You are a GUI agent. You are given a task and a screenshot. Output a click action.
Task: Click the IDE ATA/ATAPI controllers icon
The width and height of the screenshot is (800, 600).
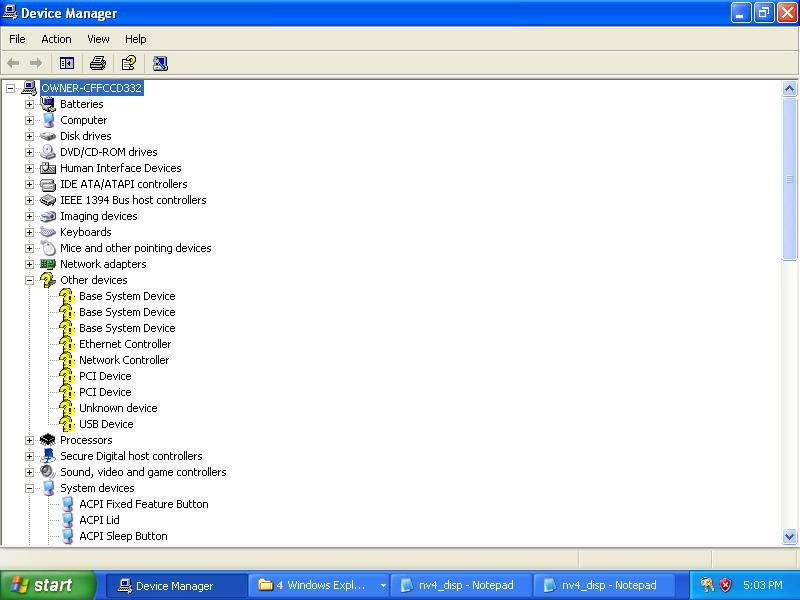[x=48, y=184]
